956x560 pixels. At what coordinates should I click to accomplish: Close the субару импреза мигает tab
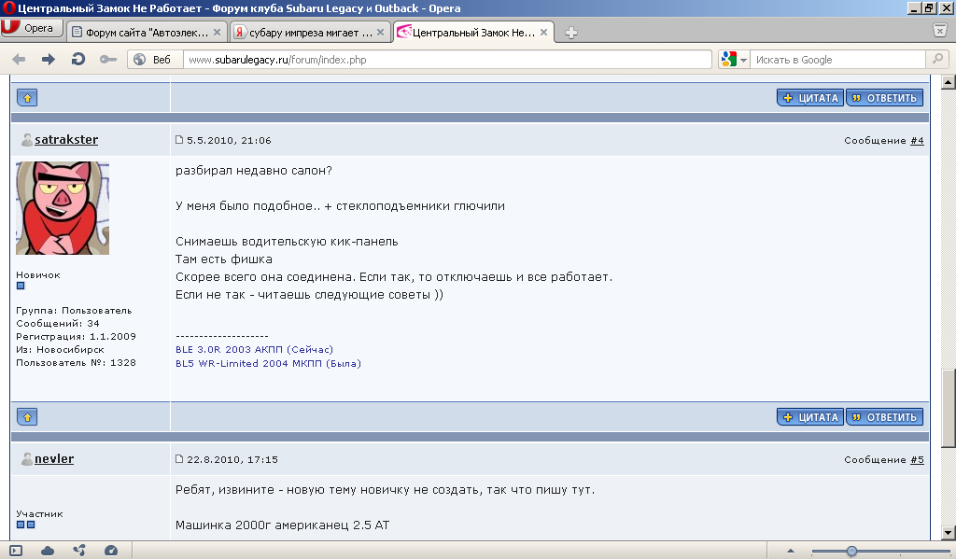(x=381, y=33)
